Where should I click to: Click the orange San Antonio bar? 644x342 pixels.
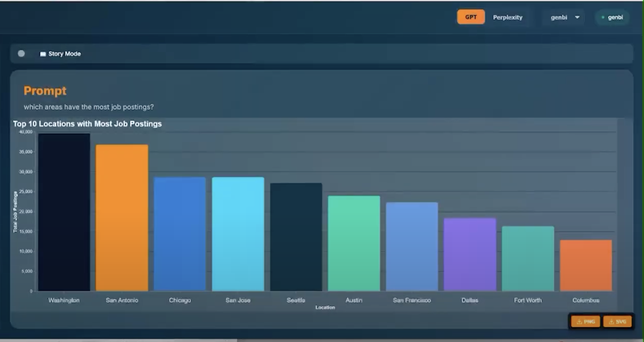tap(122, 218)
